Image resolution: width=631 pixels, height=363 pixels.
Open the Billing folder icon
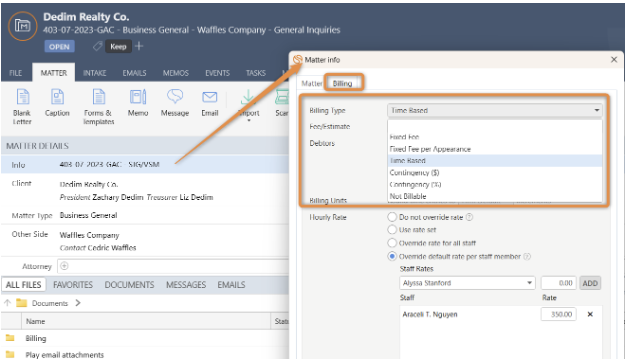coord(10,338)
